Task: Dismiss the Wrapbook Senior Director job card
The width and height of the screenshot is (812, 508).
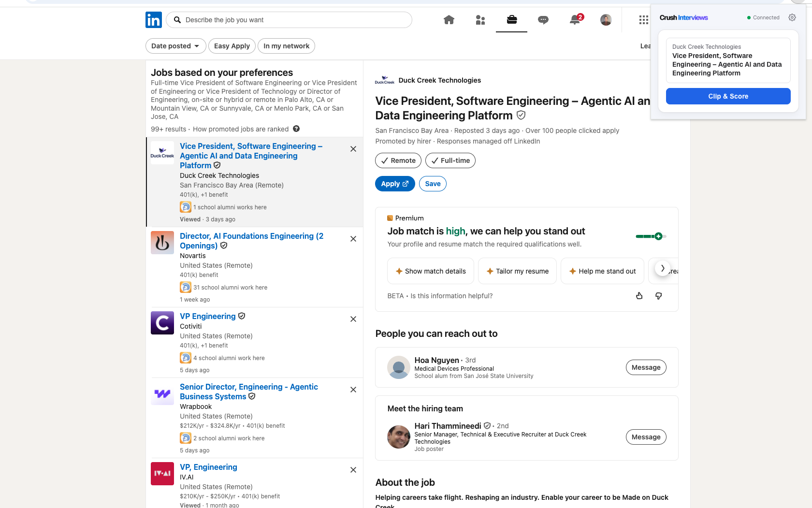Action: (353, 390)
